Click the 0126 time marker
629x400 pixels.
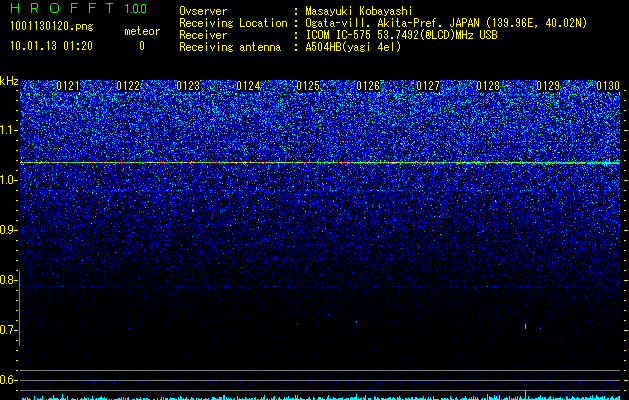point(368,86)
